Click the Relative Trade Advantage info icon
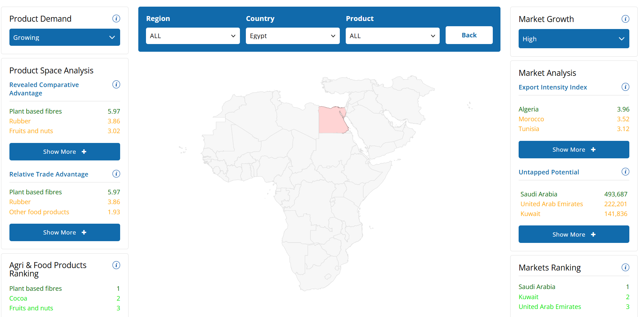The height and width of the screenshot is (317, 644). pos(116,174)
